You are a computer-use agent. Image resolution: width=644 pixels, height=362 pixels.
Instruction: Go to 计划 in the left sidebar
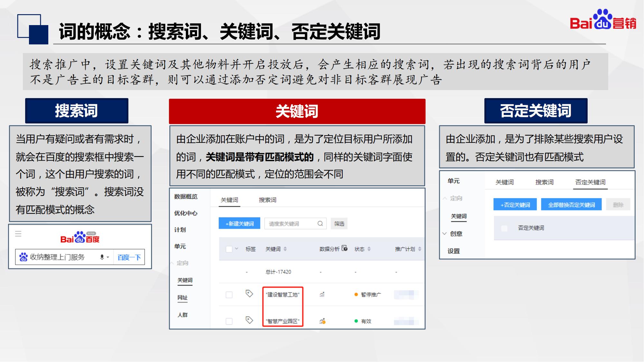[x=180, y=230]
